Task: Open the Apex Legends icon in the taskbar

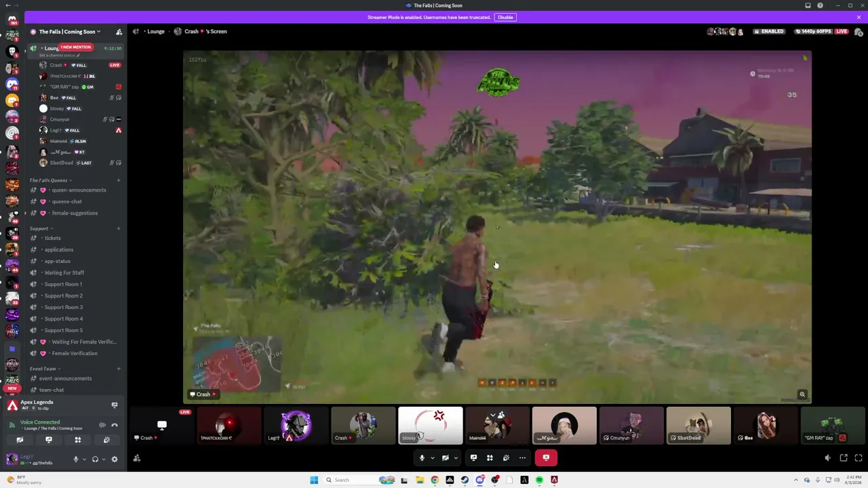Action: click(x=554, y=480)
